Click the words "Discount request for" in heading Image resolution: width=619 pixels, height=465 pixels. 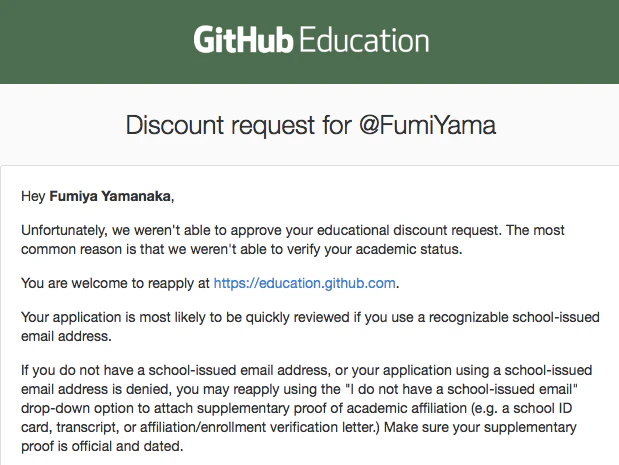pos(238,125)
